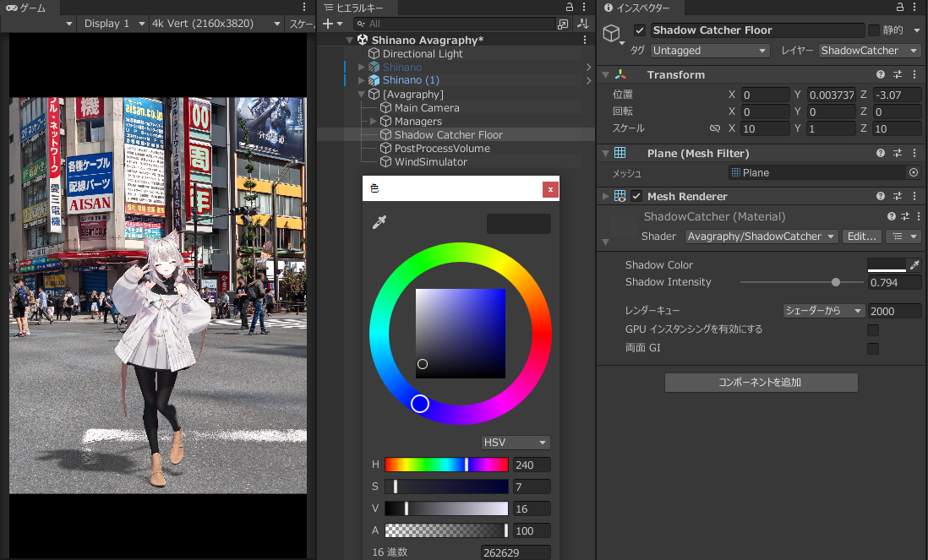Open the Mesh Filter three-dot menu

pos(914,153)
